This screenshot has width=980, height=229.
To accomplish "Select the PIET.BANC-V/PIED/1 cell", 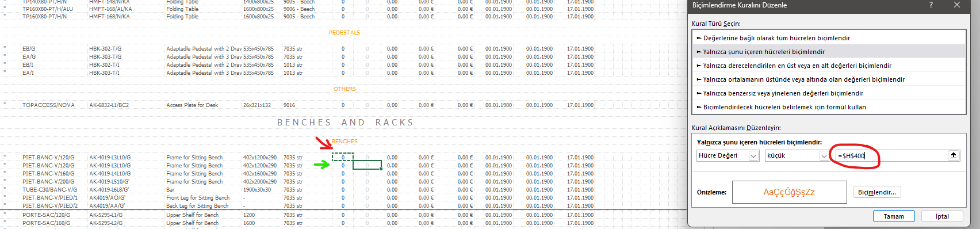I will pos(49,198).
